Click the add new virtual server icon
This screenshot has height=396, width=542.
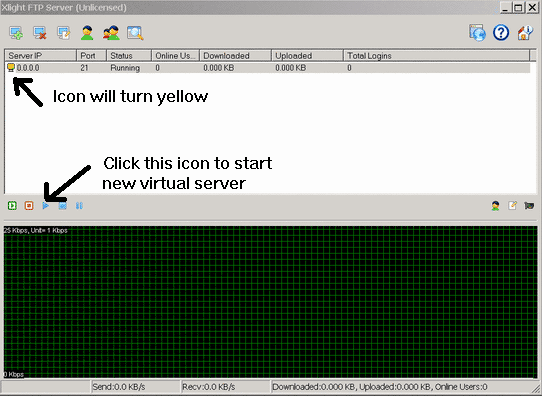point(16,33)
